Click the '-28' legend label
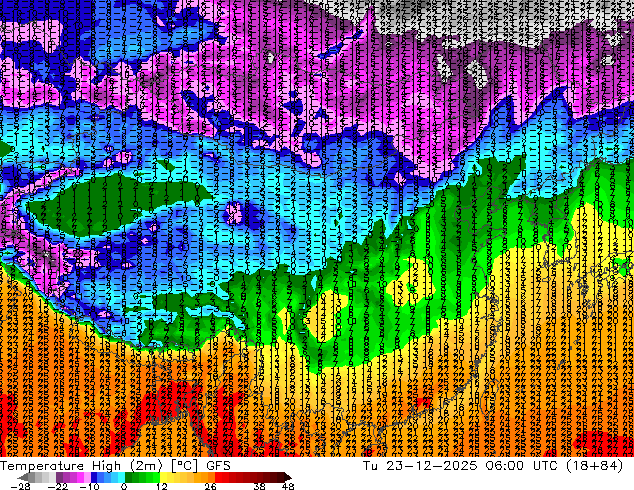 point(20,486)
